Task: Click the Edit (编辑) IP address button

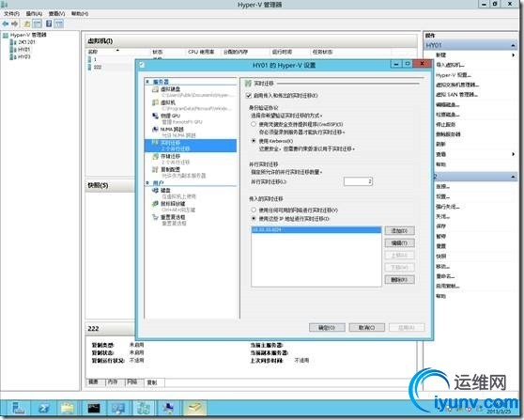Action: point(399,243)
